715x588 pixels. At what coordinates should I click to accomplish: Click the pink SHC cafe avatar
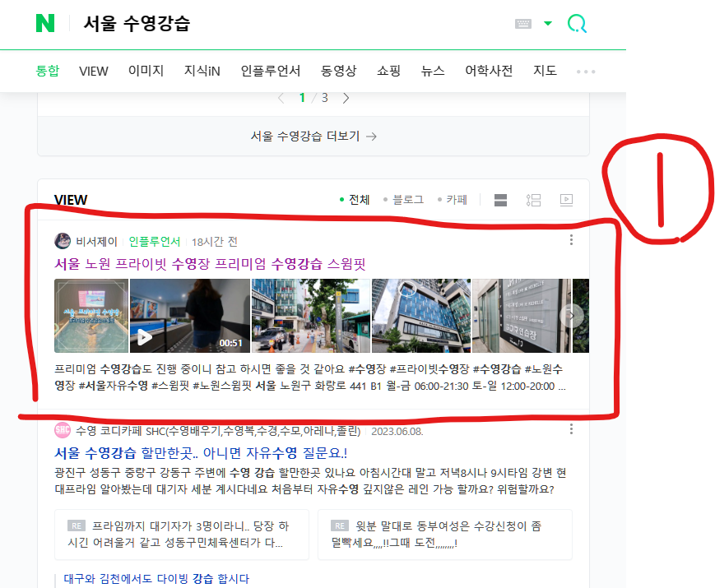[x=63, y=430]
